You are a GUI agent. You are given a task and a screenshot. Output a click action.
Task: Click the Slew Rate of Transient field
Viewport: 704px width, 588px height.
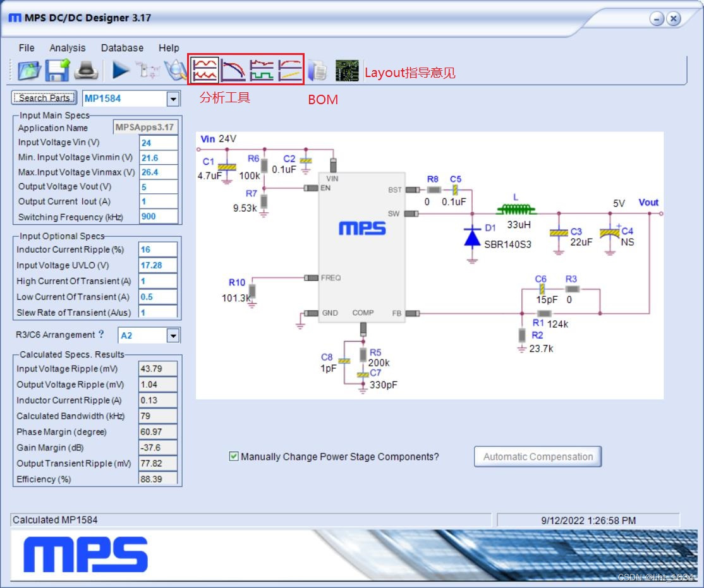[158, 311]
